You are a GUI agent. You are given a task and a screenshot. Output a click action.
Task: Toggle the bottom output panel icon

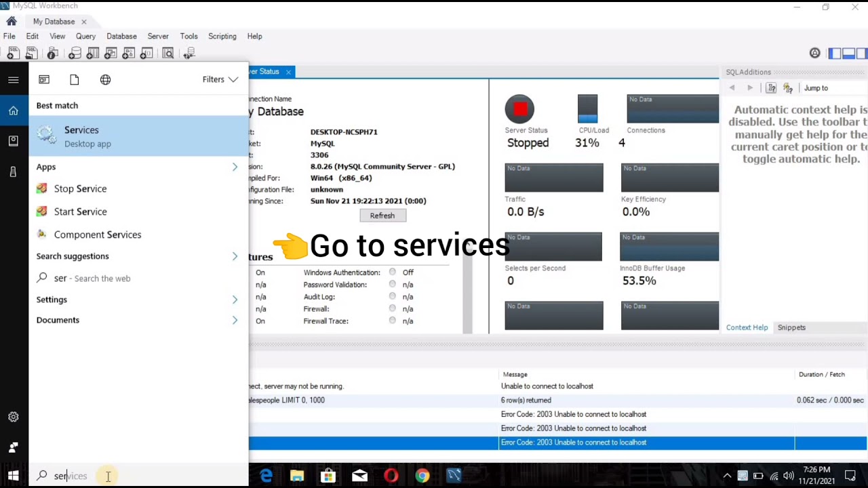click(x=848, y=54)
